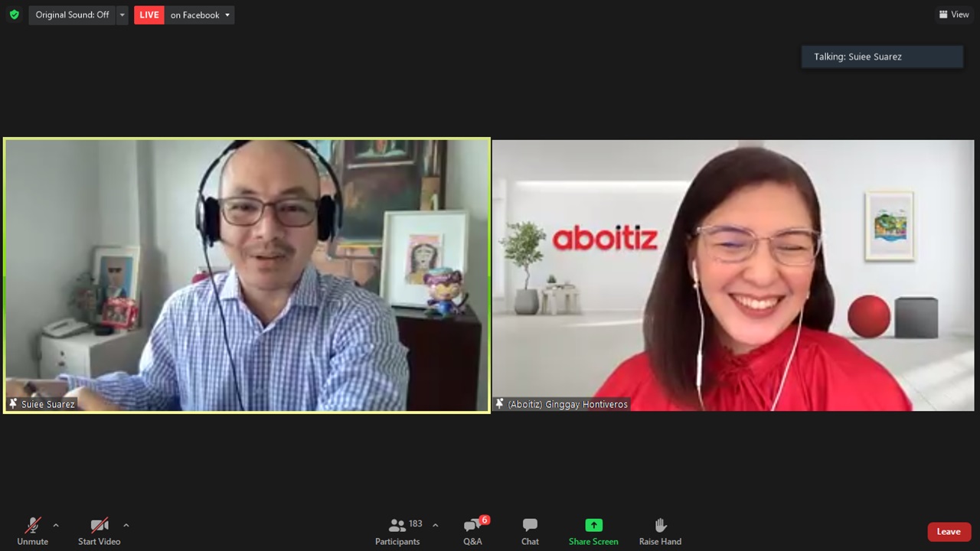Open the on Facebook livestream menu
This screenshot has height=551, width=980.
(x=200, y=15)
